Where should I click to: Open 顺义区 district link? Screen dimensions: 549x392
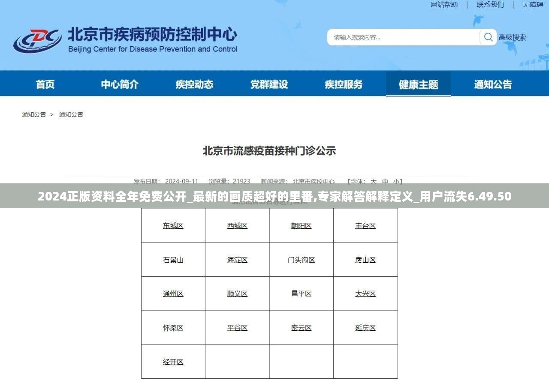point(237,294)
